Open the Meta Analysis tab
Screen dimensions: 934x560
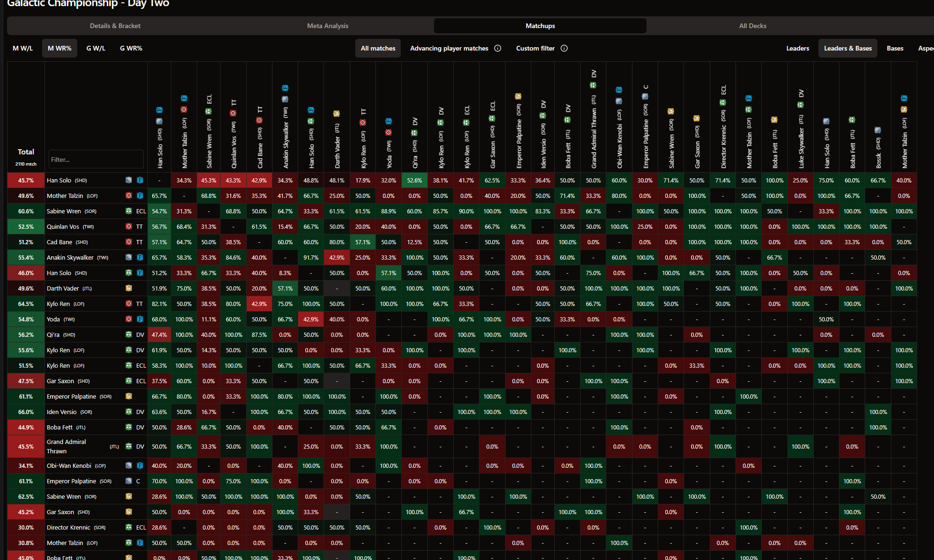tap(328, 26)
